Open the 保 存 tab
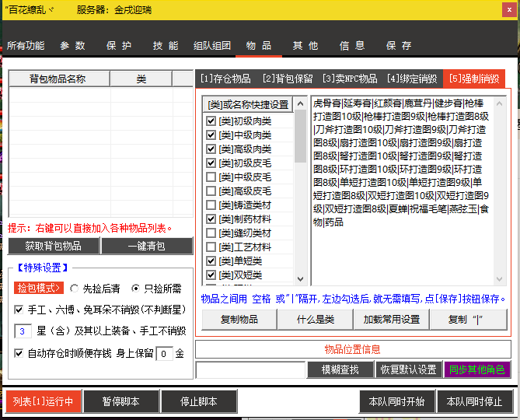The width and height of the screenshot is (520, 420). click(x=399, y=46)
